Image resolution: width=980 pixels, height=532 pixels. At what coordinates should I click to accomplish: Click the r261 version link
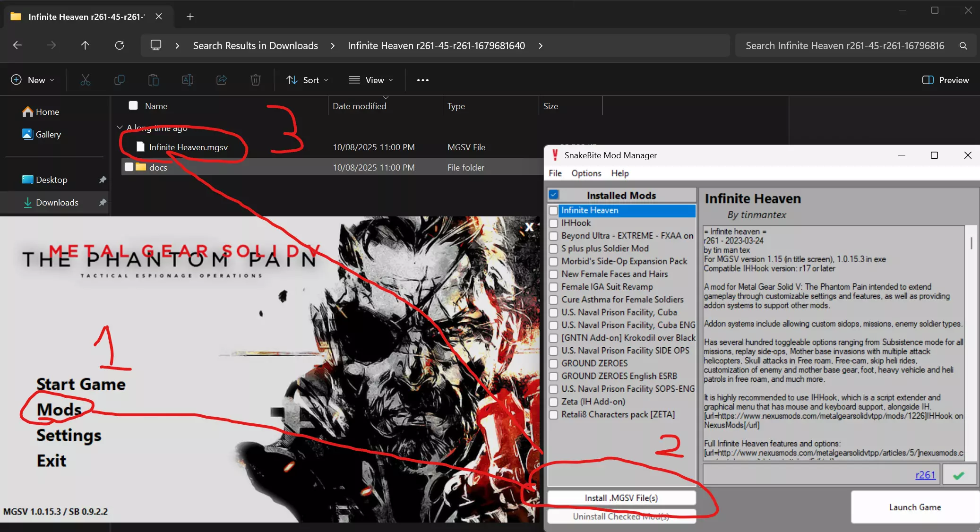pyautogui.click(x=925, y=475)
